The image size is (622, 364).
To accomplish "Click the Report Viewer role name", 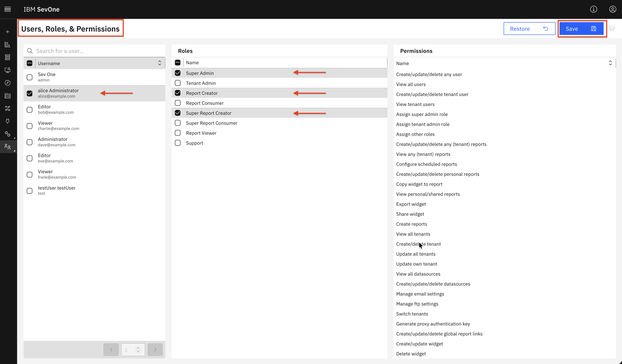I will pos(201,133).
